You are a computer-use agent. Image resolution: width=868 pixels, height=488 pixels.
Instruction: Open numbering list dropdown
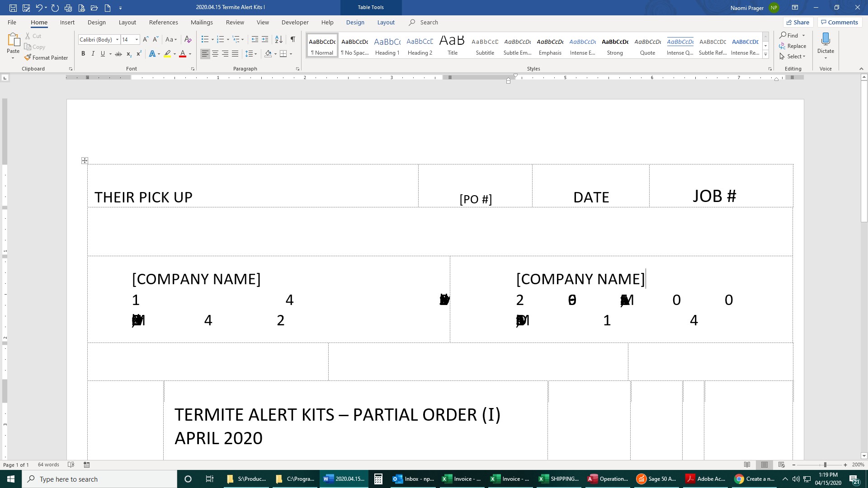(x=228, y=40)
